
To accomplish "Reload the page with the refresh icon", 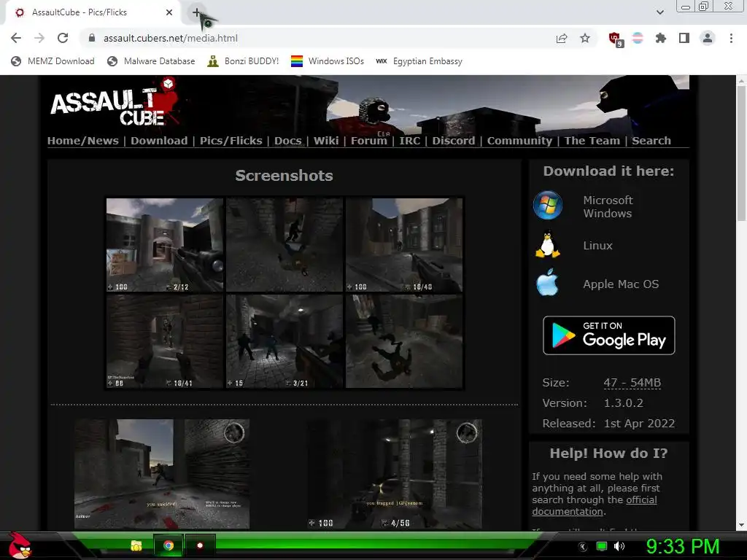I will click(63, 38).
